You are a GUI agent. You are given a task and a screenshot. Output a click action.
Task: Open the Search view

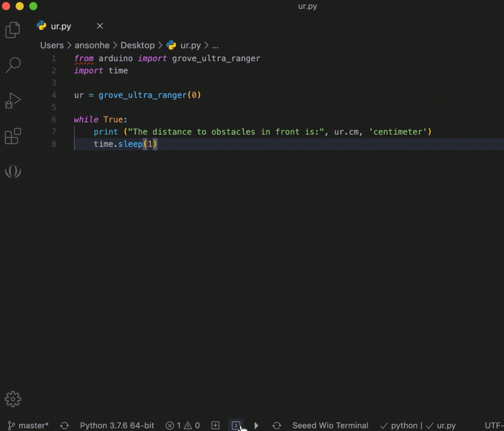[13, 64]
